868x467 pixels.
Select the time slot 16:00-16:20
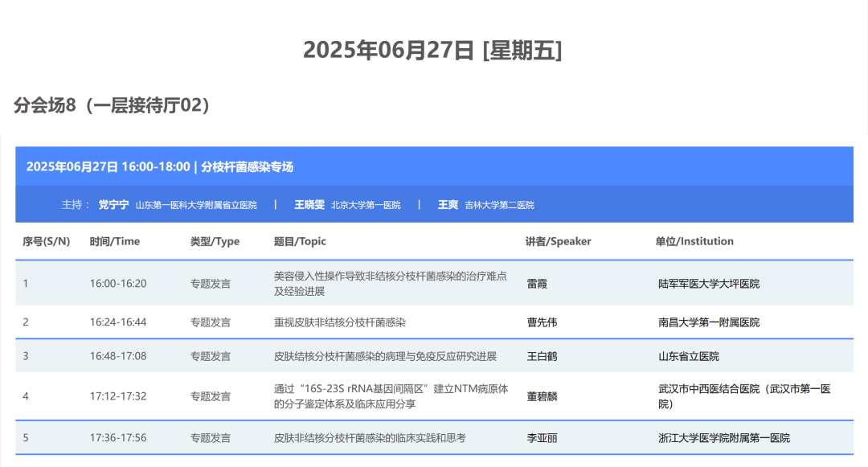point(116,283)
